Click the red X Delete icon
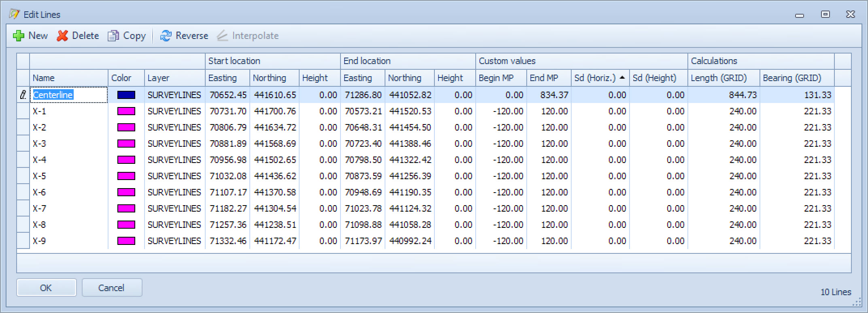This screenshot has width=868, height=313. (62, 36)
